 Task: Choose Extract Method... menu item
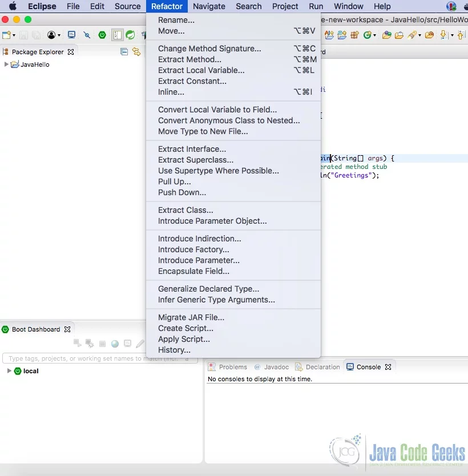click(x=233, y=59)
